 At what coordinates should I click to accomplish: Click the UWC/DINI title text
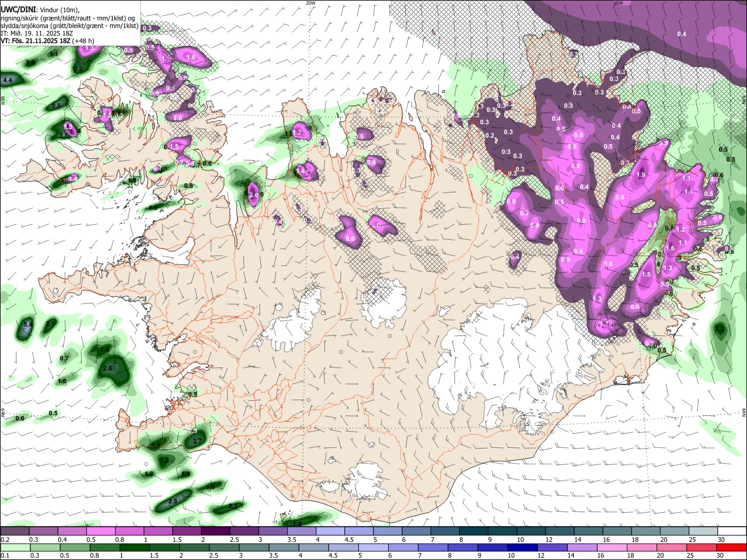click(18, 9)
